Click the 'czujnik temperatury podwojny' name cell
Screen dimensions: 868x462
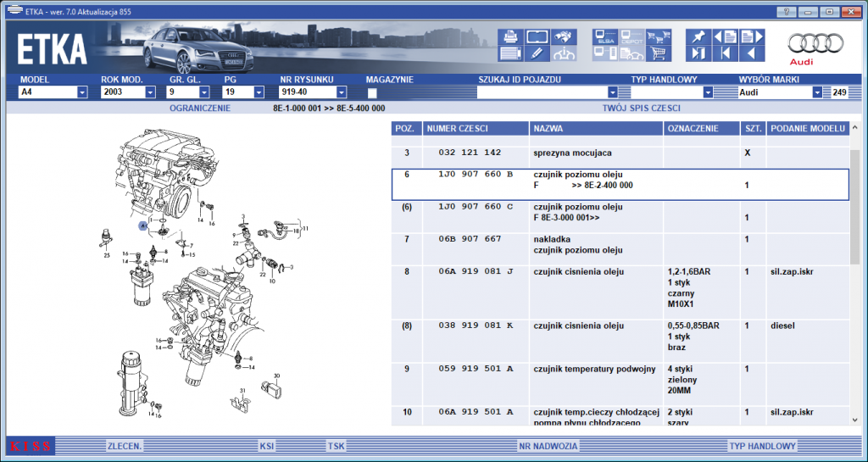tap(594, 369)
